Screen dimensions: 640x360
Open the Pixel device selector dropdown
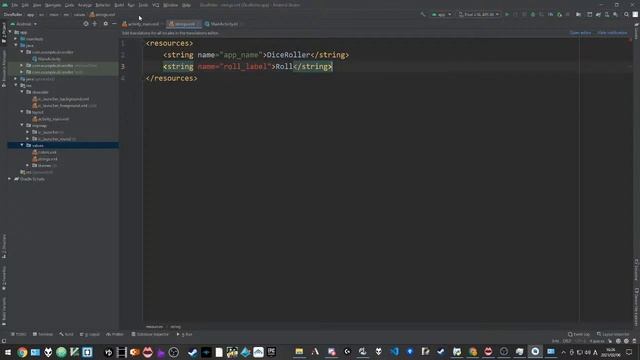(479, 14)
